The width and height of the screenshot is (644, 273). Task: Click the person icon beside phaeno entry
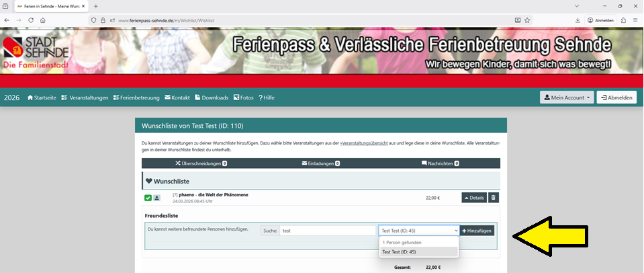coord(156,198)
